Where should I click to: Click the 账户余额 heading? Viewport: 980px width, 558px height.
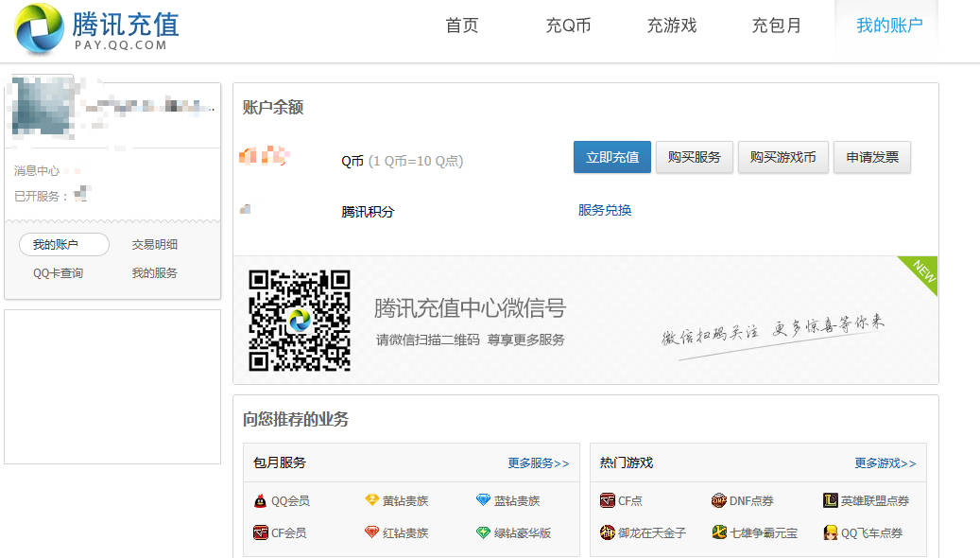pos(273,108)
